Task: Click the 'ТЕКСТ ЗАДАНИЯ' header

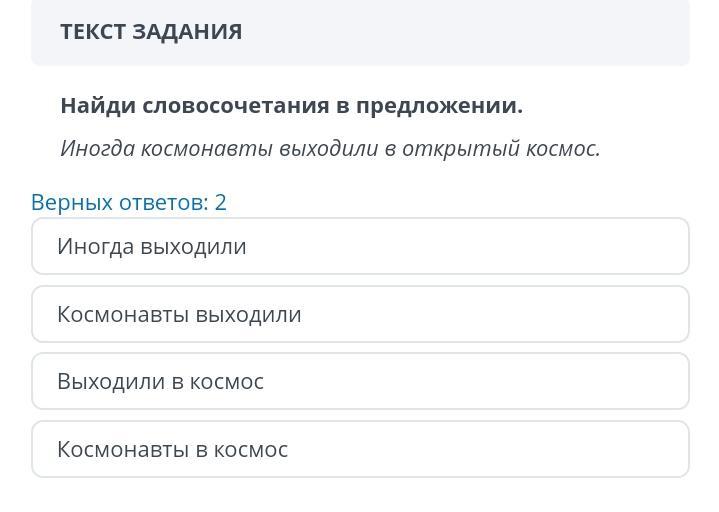Action: pos(151,32)
